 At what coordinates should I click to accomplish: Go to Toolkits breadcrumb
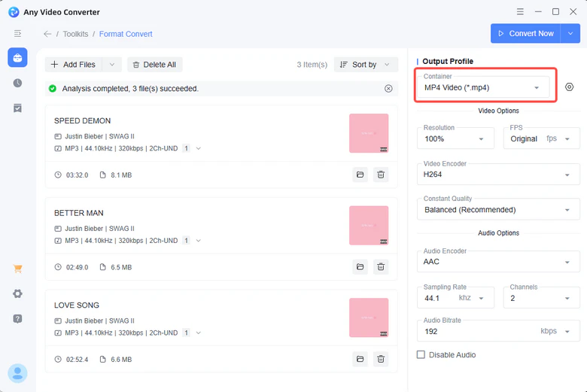(x=75, y=34)
